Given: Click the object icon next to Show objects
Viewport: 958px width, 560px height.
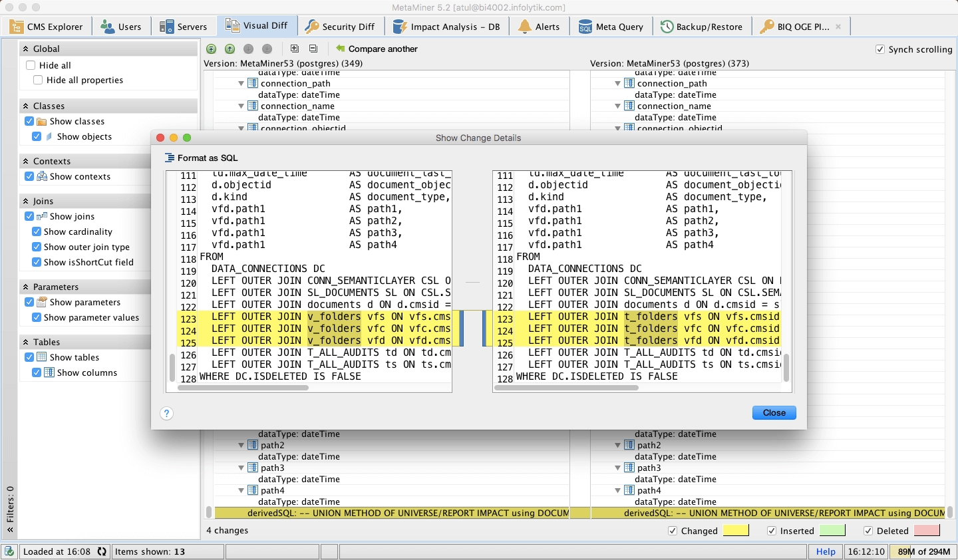Looking at the screenshot, I should [49, 136].
